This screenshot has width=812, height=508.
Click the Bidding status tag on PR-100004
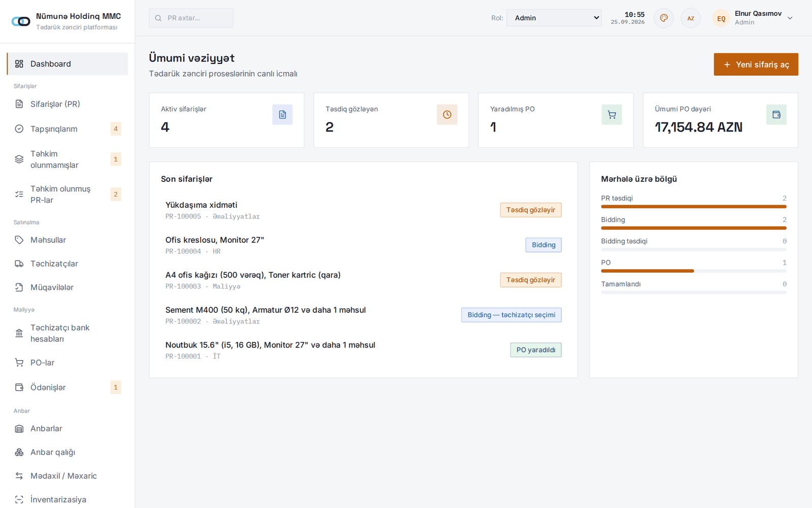(544, 245)
